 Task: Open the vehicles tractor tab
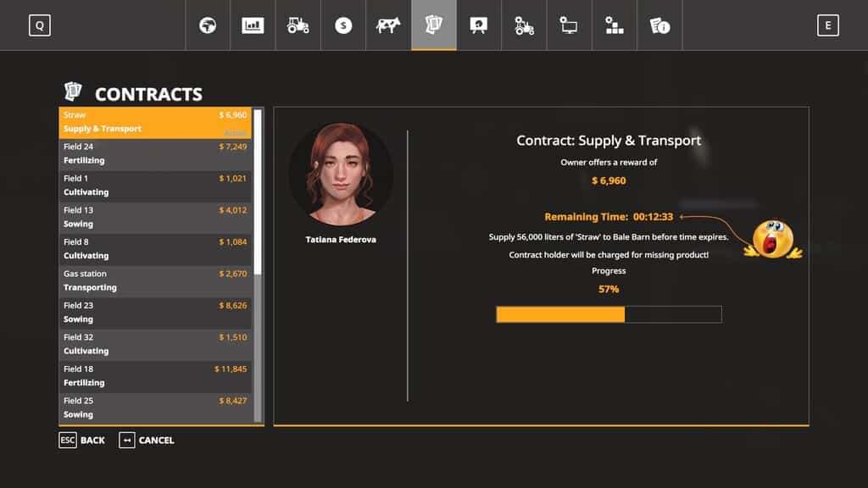(x=298, y=25)
